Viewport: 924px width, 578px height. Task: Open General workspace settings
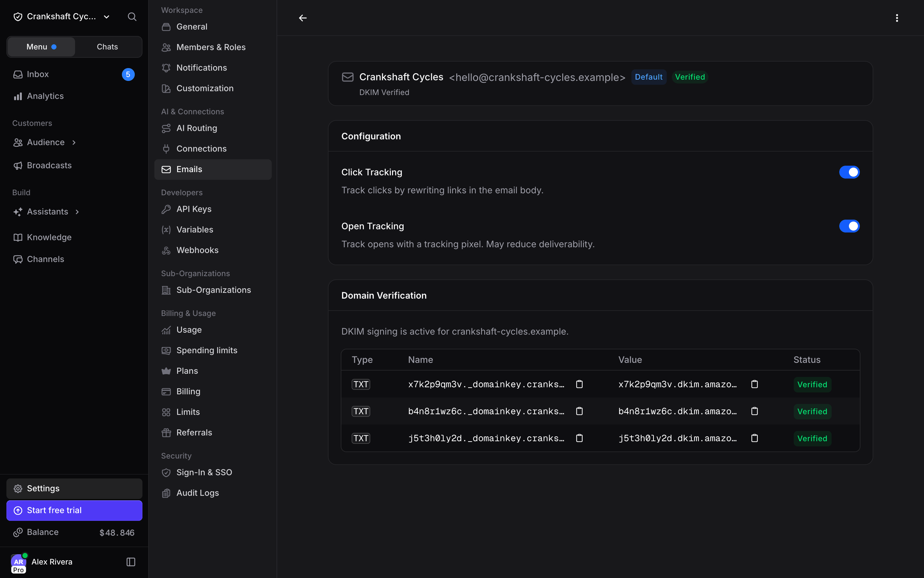click(x=213, y=27)
